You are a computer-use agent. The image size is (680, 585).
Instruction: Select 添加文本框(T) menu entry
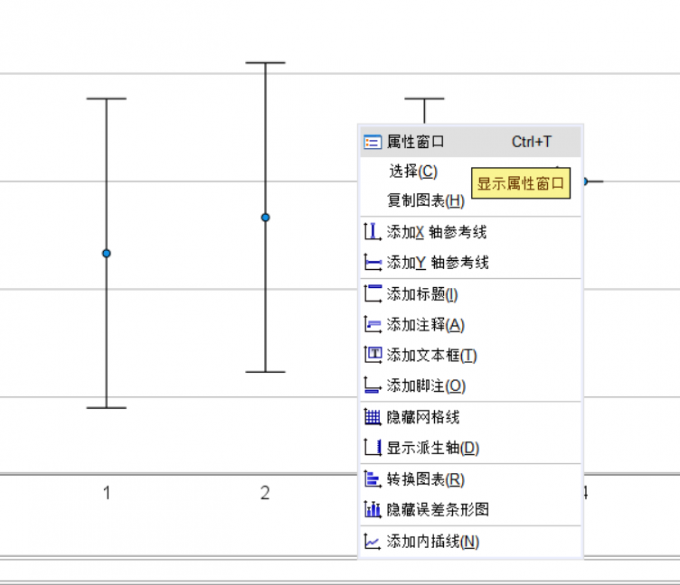471,355
